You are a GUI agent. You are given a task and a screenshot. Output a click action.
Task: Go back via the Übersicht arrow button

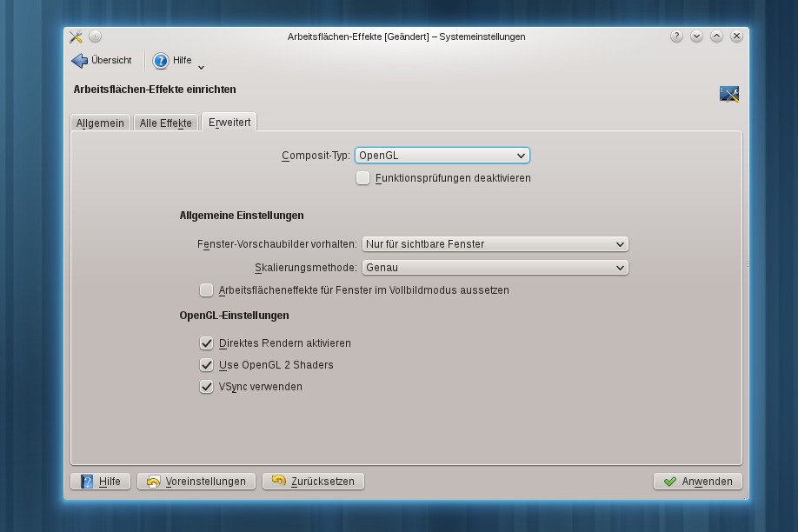pyautogui.click(x=102, y=61)
